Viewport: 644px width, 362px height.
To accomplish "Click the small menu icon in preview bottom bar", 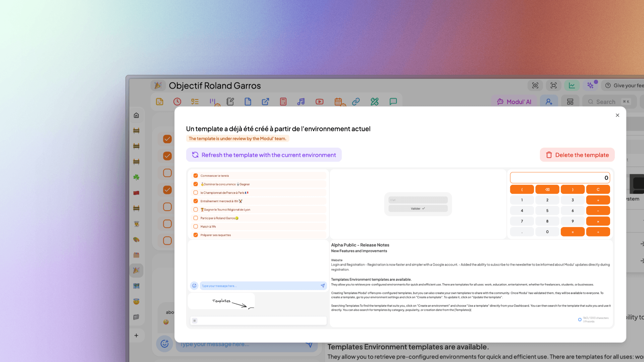I will point(195,321).
